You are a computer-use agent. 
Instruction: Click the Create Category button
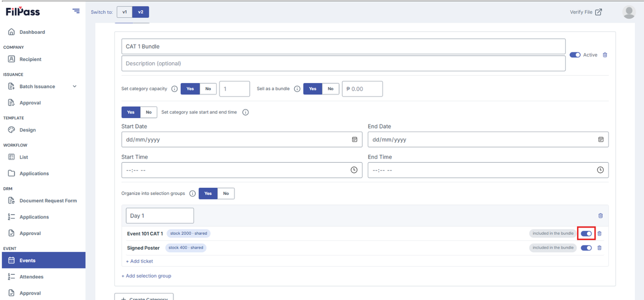(x=144, y=297)
